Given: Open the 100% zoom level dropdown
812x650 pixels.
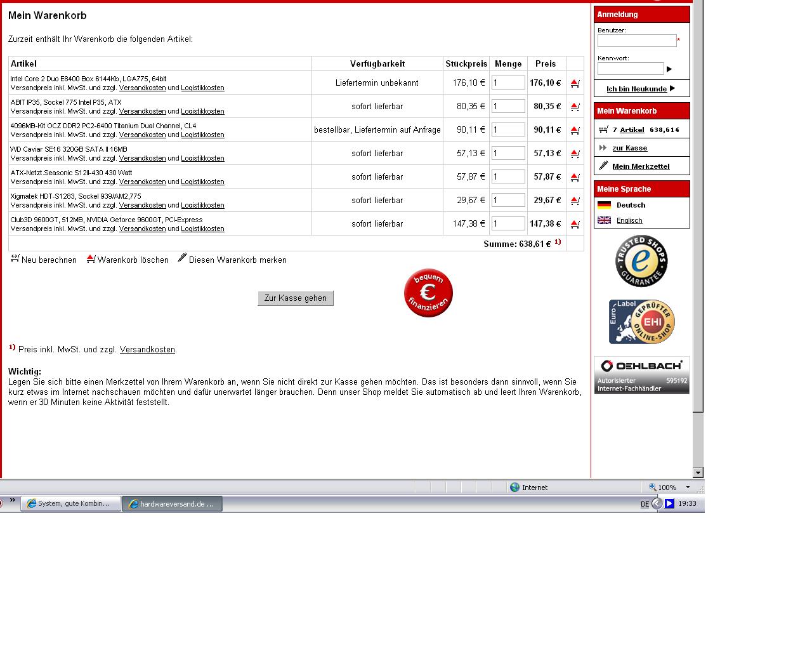Looking at the screenshot, I should click(688, 487).
